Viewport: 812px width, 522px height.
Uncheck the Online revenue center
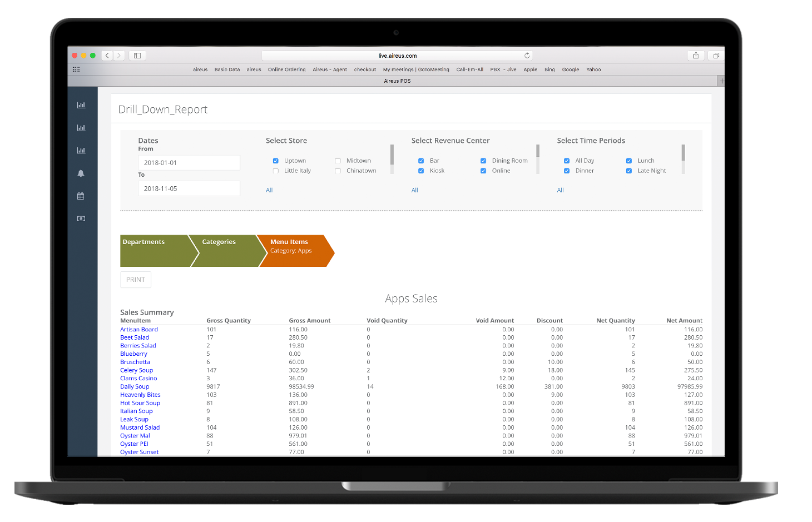click(x=483, y=171)
